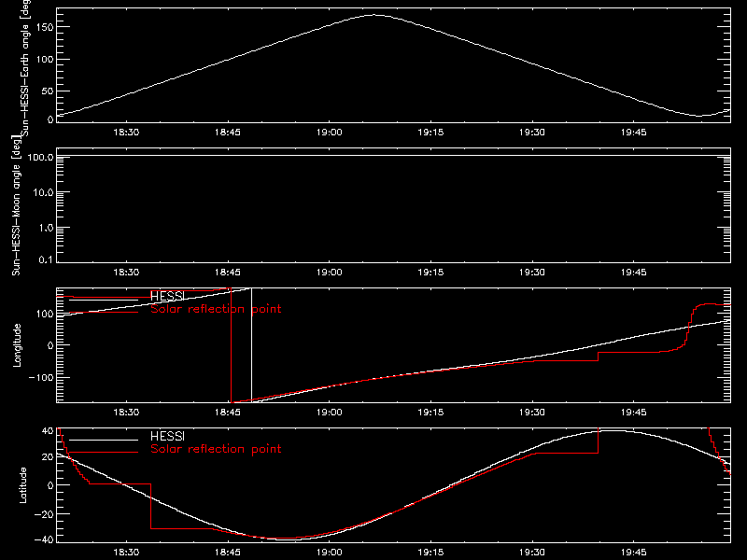
Task: Click the 19:45 label under Latitude plot
Action: coord(634,553)
